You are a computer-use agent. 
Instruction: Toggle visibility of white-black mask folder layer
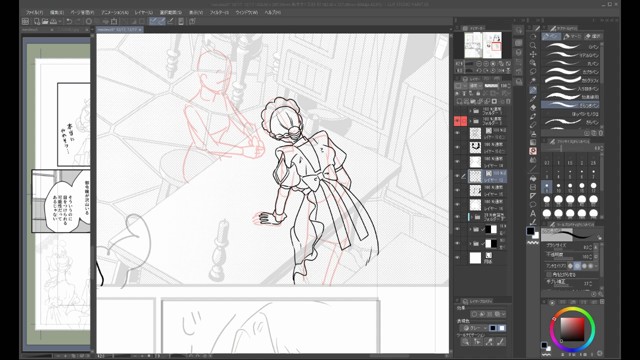458,243
